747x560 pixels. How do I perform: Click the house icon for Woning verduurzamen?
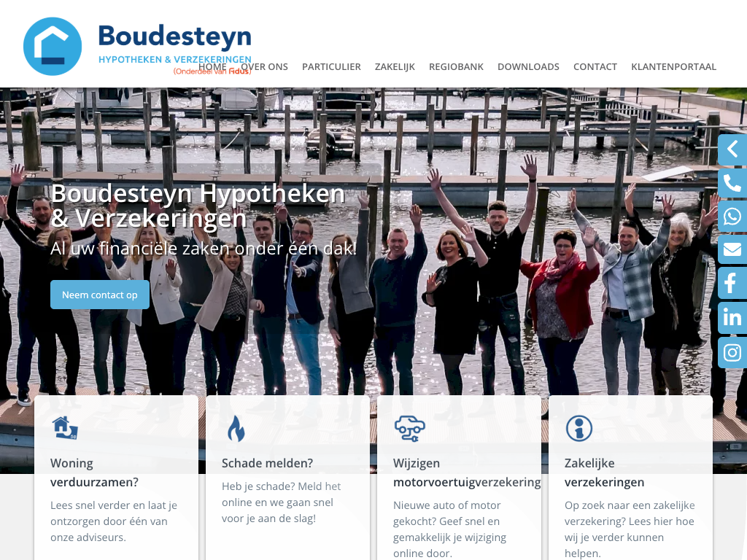pyautogui.click(x=65, y=427)
